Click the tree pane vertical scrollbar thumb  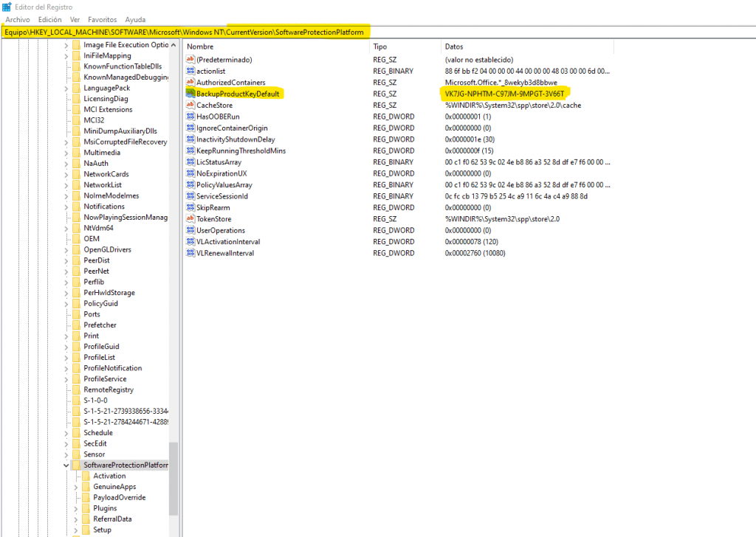click(x=173, y=479)
